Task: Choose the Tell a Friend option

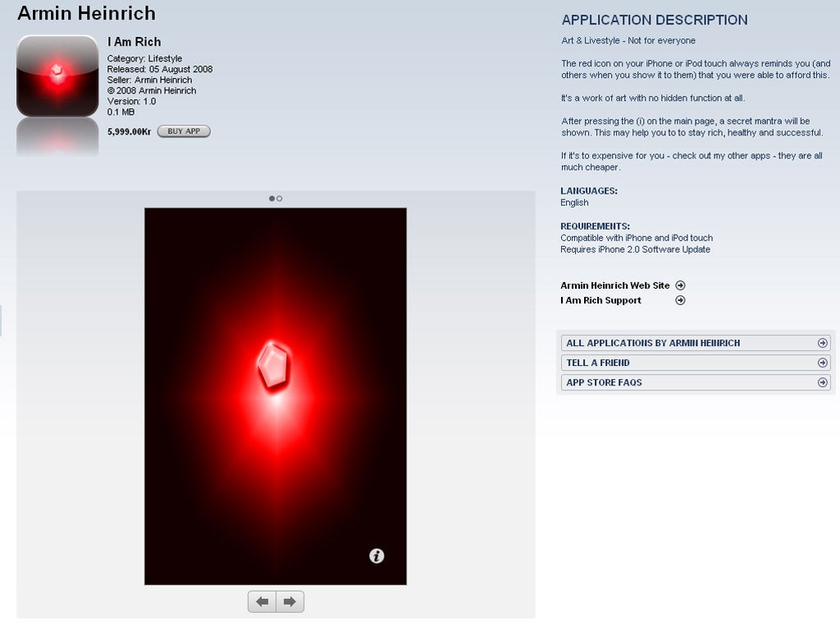Action: tap(598, 363)
